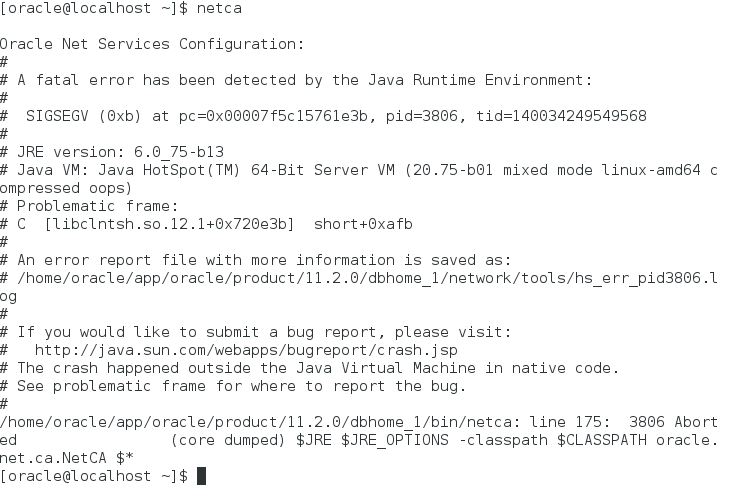Click the Oracle Net Services Configuration heading
The image size is (748, 504).
[x=152, y=44]
